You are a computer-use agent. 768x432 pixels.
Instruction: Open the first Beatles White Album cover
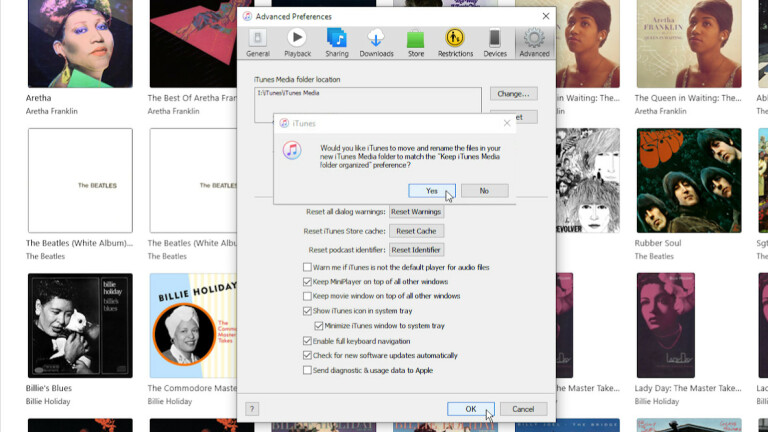(x=80, y=180)
